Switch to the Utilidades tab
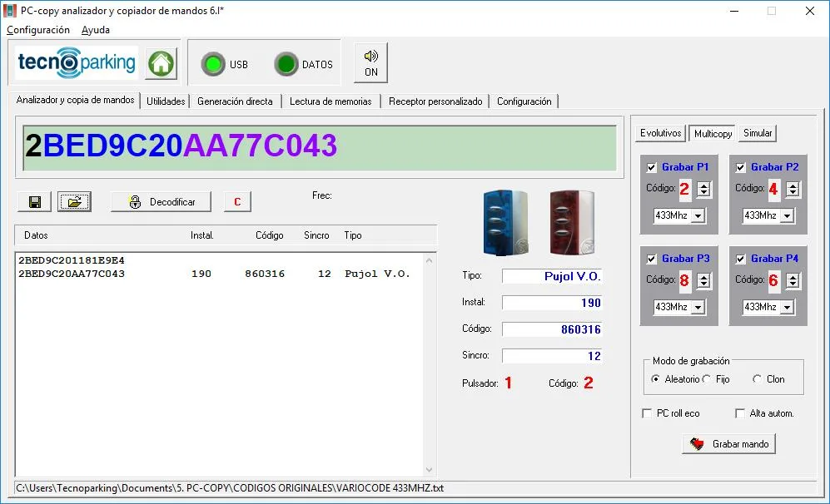The width and height of the screenshot is (830, 504). 166,101
